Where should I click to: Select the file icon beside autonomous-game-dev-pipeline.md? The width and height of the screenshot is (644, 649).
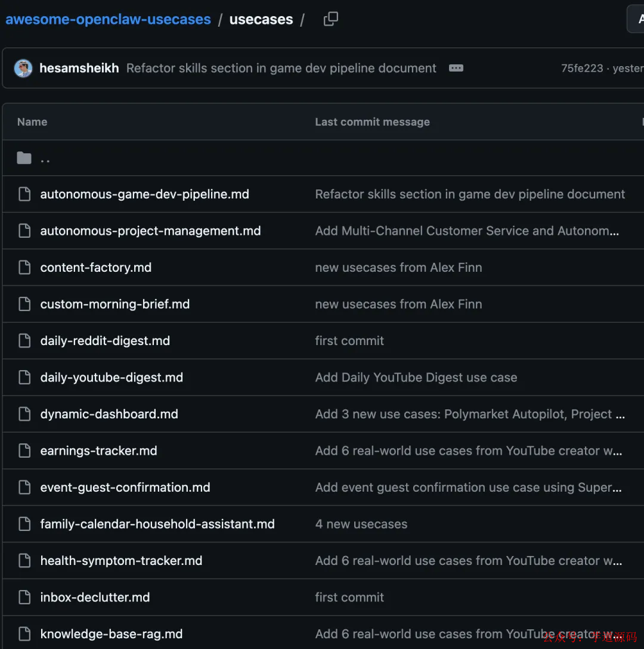coord(24,194)
